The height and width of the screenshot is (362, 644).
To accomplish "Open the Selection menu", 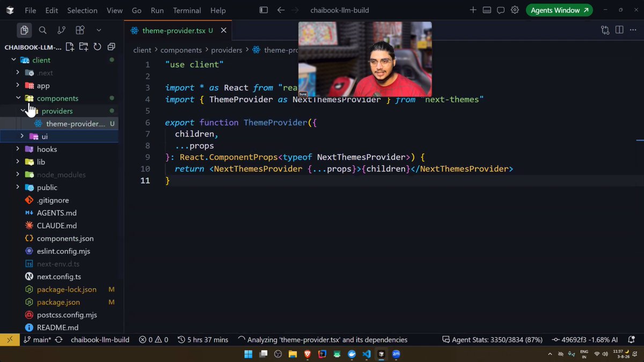I will 82,10.
